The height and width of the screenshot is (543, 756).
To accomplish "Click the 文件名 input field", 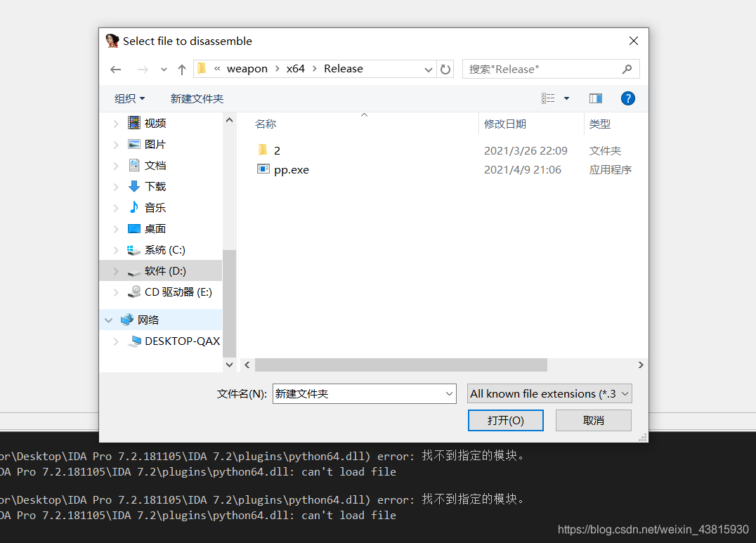I will pos(364,393).
